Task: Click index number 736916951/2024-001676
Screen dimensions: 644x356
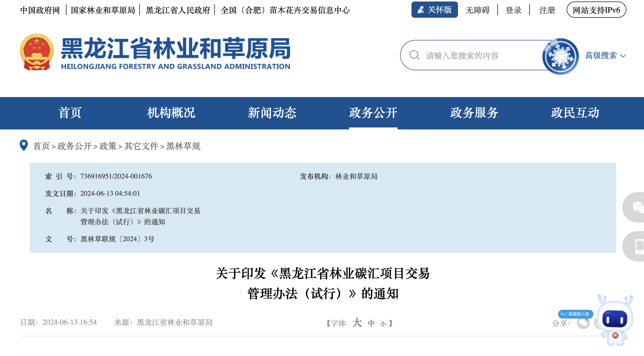Action: point(116,176)
